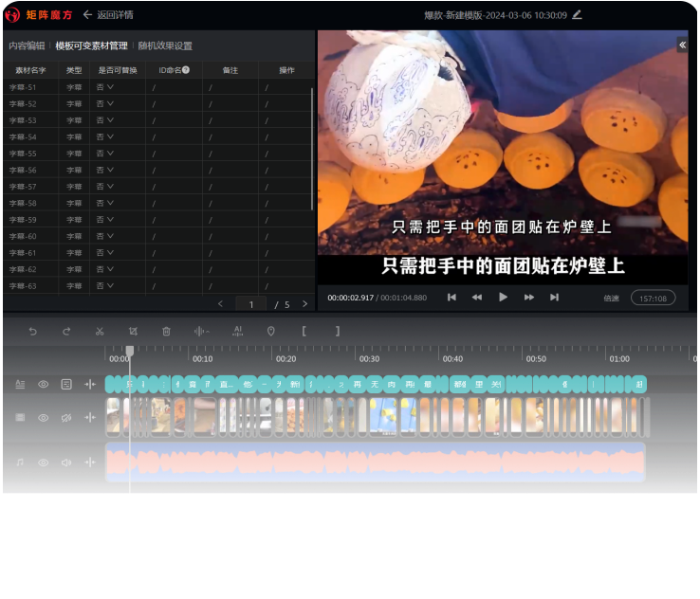Click the 是否可替换 column header
The height and width of the screenshot is (599, 700).
pos(118,70)
